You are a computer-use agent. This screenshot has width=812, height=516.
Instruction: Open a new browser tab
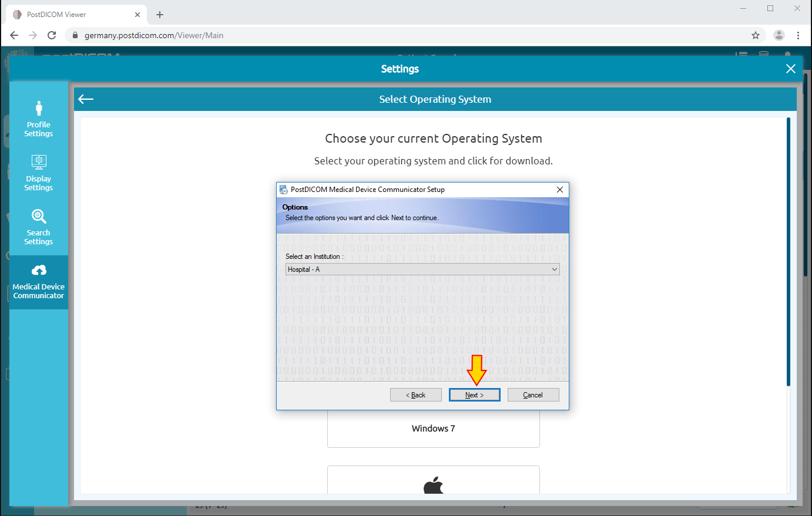pos(160,15)
